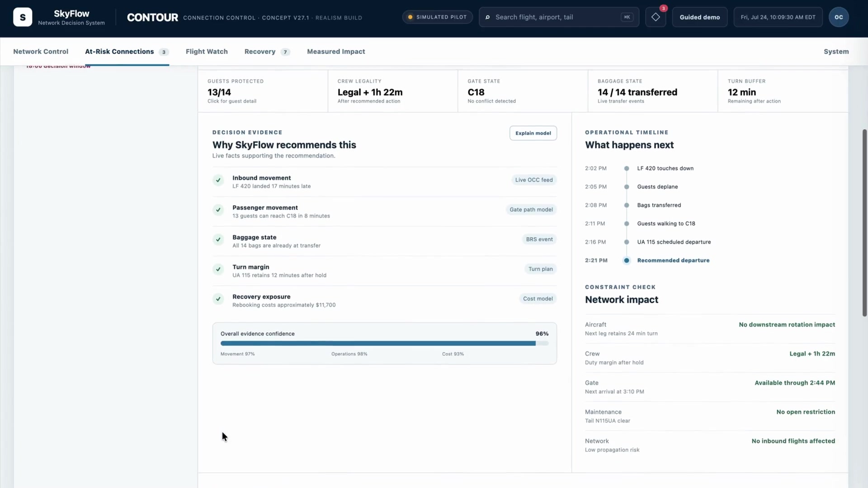Click the 'No downstream rotation impact' text

[787, 325]
